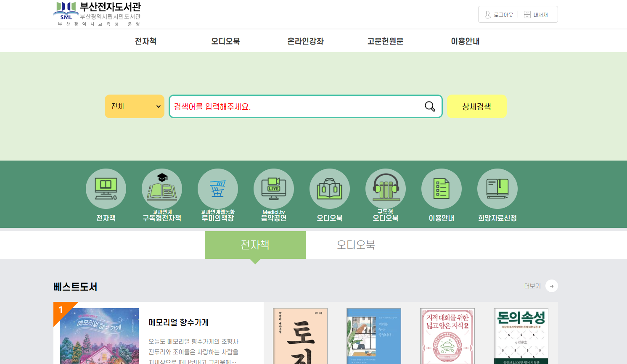
Task: Open the 이용안내 main menu
Action: (465, 41)
